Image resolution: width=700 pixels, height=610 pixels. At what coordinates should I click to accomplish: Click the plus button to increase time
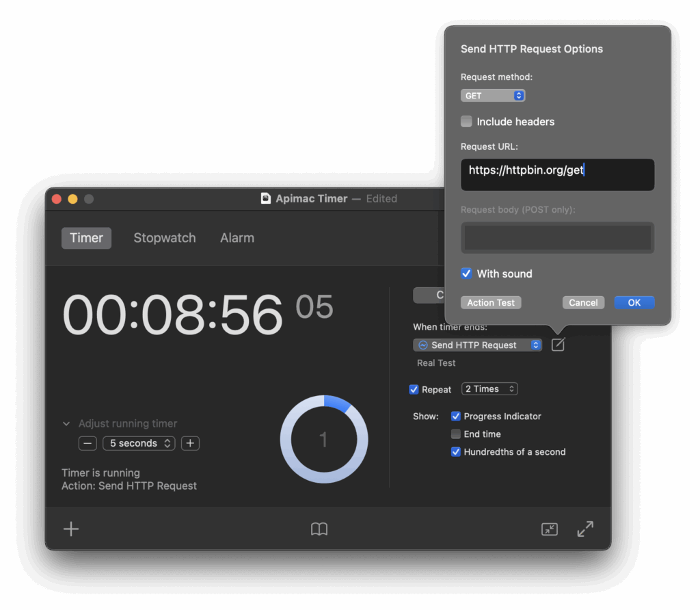click(190, 443)
